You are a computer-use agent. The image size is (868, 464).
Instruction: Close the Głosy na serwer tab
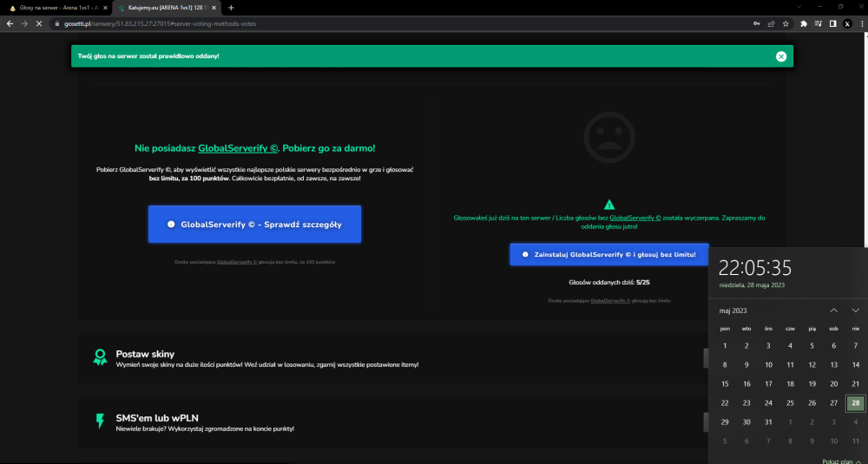(x=105, y=8)
